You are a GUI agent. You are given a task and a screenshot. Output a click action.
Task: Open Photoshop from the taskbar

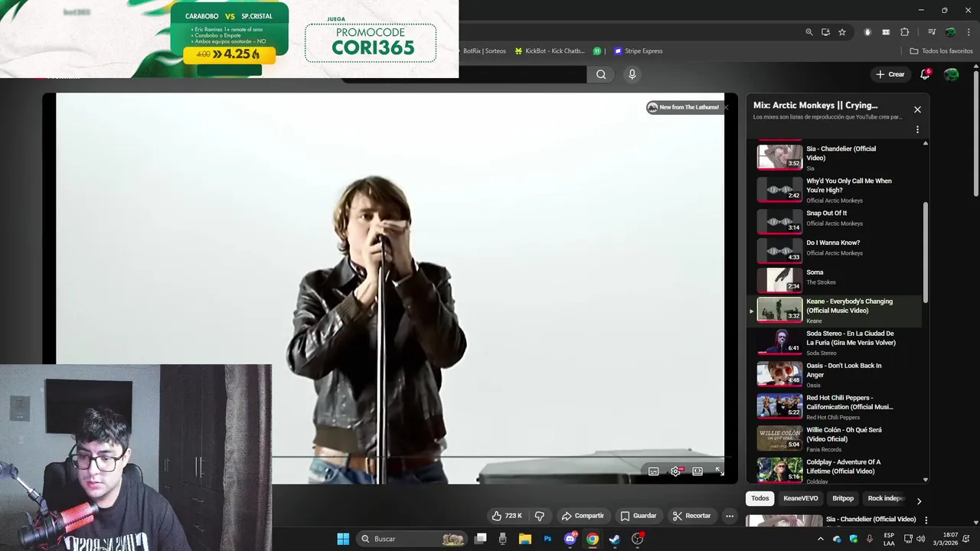pos(547,539)
